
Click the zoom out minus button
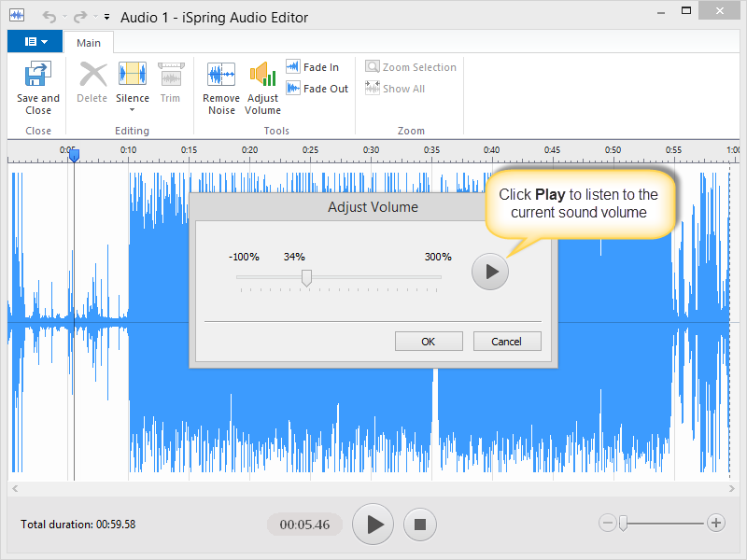608,524
